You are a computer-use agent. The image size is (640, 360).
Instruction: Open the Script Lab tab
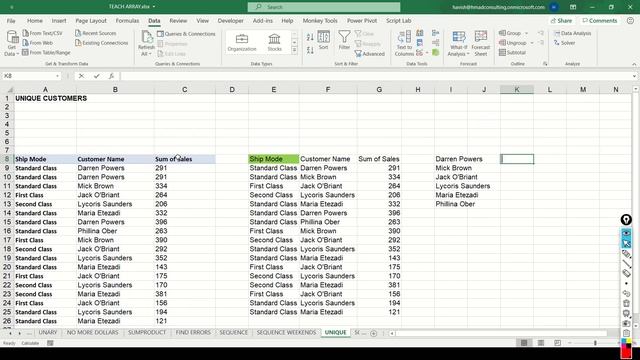(398, 20)
